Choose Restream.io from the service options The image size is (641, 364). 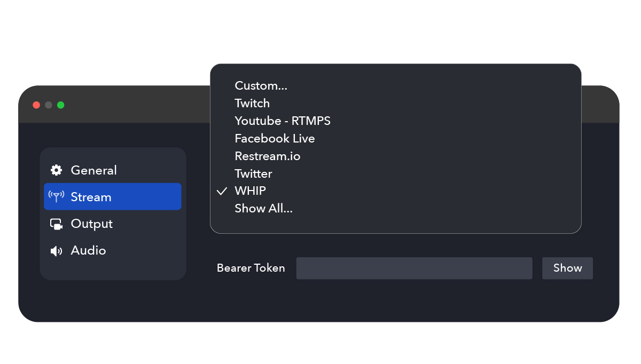pos(268,156)
